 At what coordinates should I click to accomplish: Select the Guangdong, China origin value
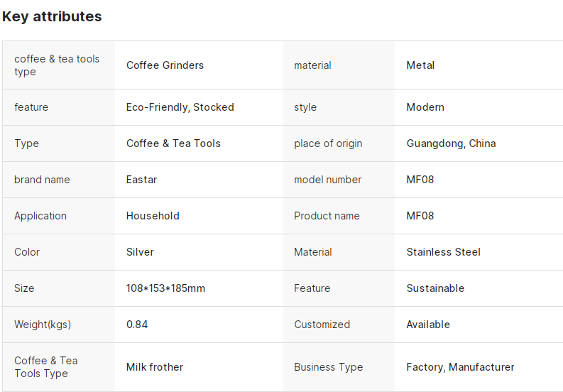[x=451, y=143]
